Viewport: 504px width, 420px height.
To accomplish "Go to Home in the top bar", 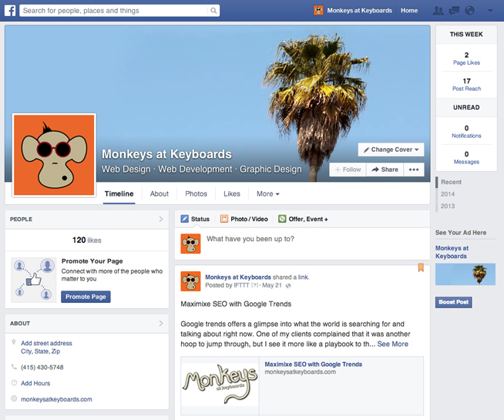I will [409, 11].
